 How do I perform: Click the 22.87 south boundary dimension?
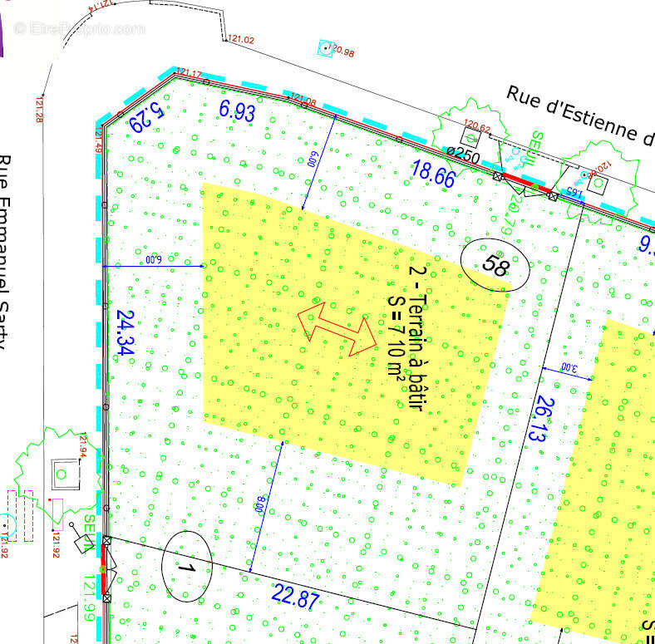tap(294, 596)
